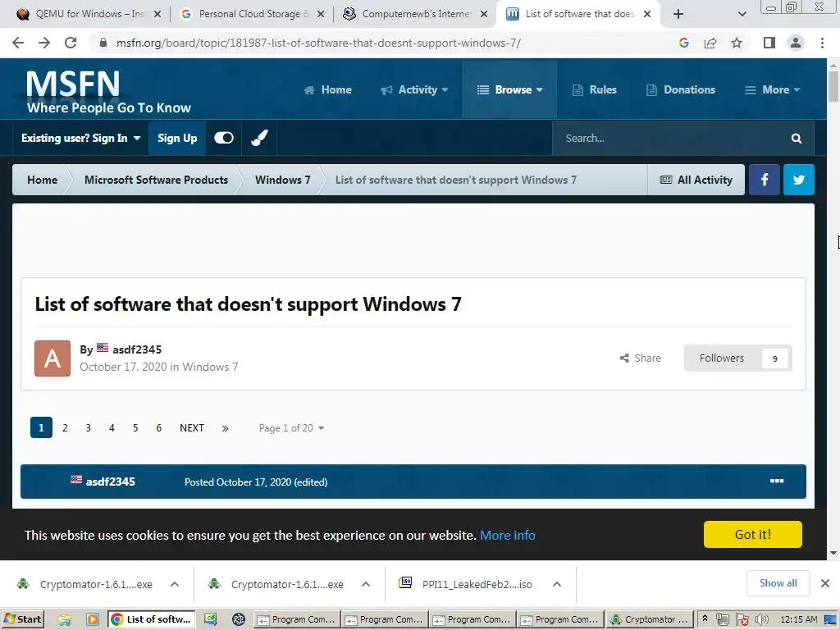Click volume icon in system tray
This screenshot has width=840, height=630.
pos(762,619)
